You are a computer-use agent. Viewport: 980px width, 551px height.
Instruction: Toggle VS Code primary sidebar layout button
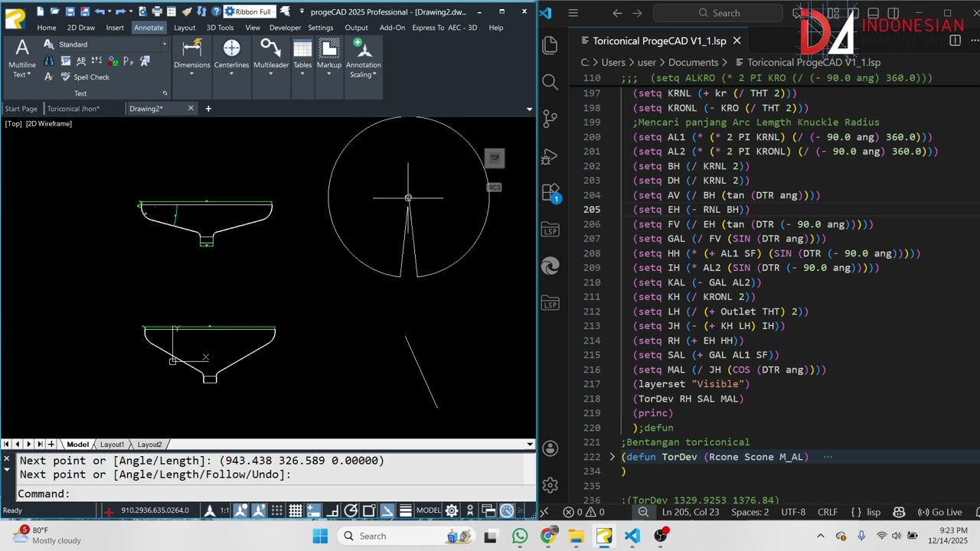853,13
